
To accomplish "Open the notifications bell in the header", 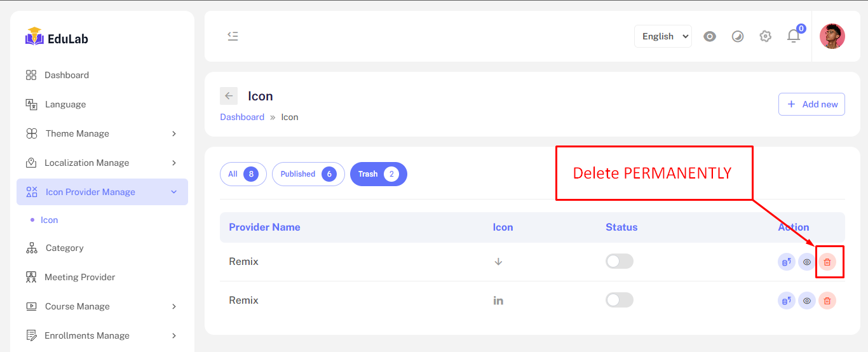I will (x=794, y=36).
